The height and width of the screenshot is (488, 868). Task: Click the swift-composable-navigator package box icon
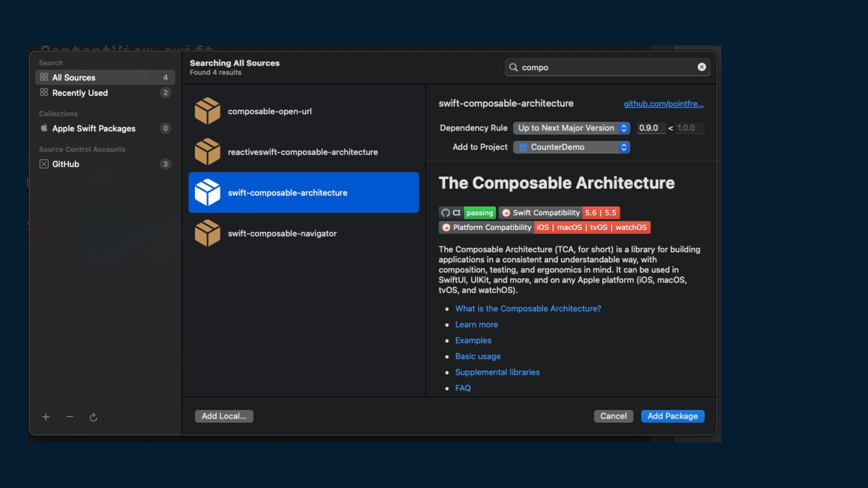(x=208, y=233)
